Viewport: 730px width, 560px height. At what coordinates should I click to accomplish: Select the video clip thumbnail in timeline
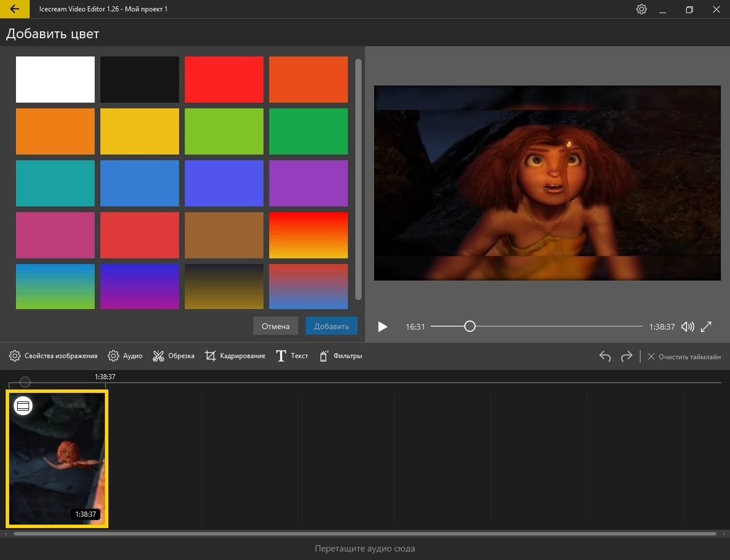57,458
